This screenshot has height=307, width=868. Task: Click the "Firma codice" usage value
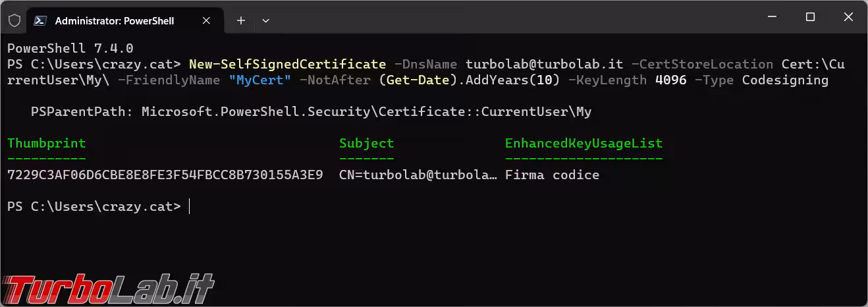[552, 175]
